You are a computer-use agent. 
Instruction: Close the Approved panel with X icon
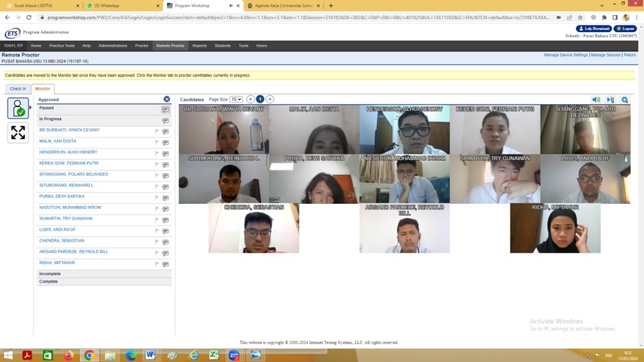pyautogui.click(x=166, y=99)
